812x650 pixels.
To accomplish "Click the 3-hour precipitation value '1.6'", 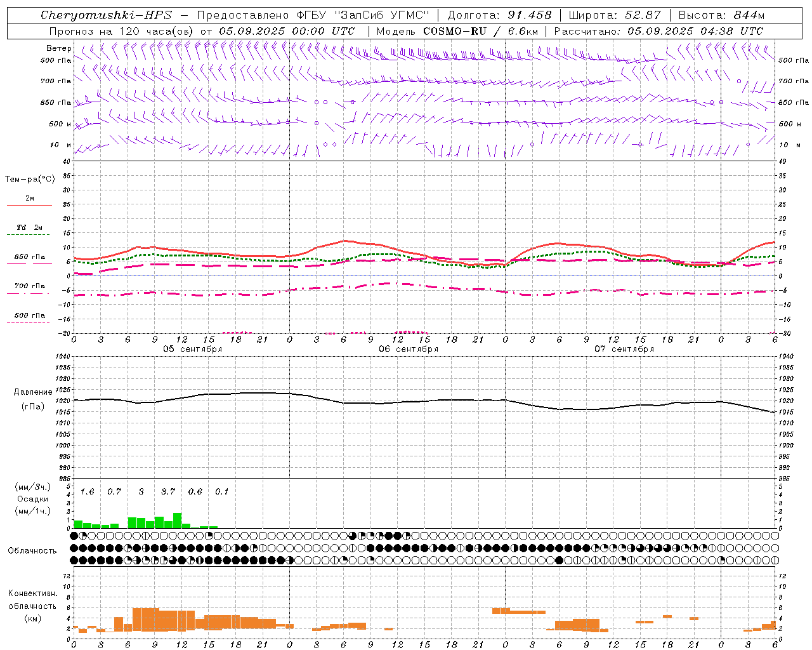I will [87, 492].
